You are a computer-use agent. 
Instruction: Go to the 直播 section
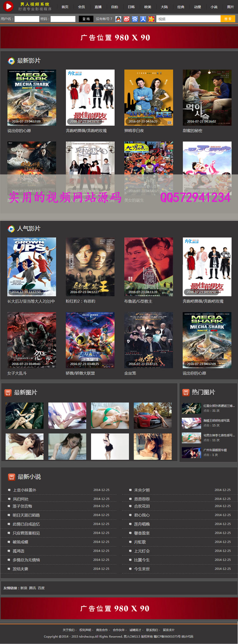click(98, 7)
